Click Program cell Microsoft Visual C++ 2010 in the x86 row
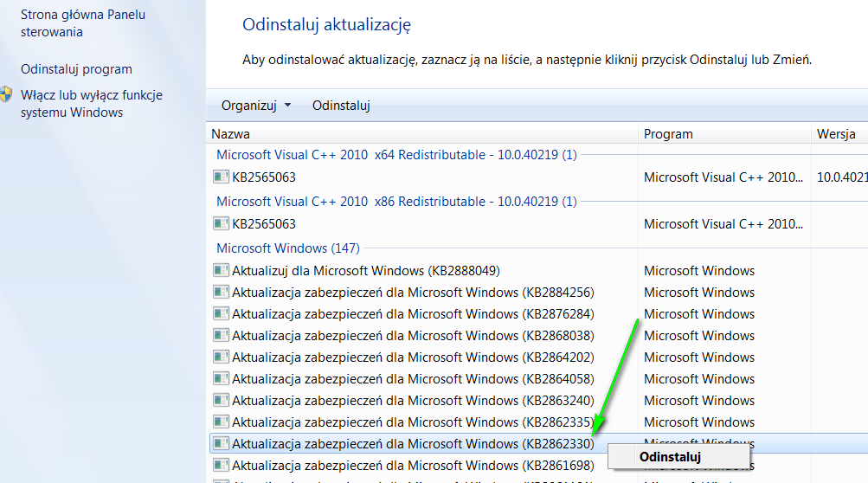This screenshot has width=868, height=483. point(723,224)
